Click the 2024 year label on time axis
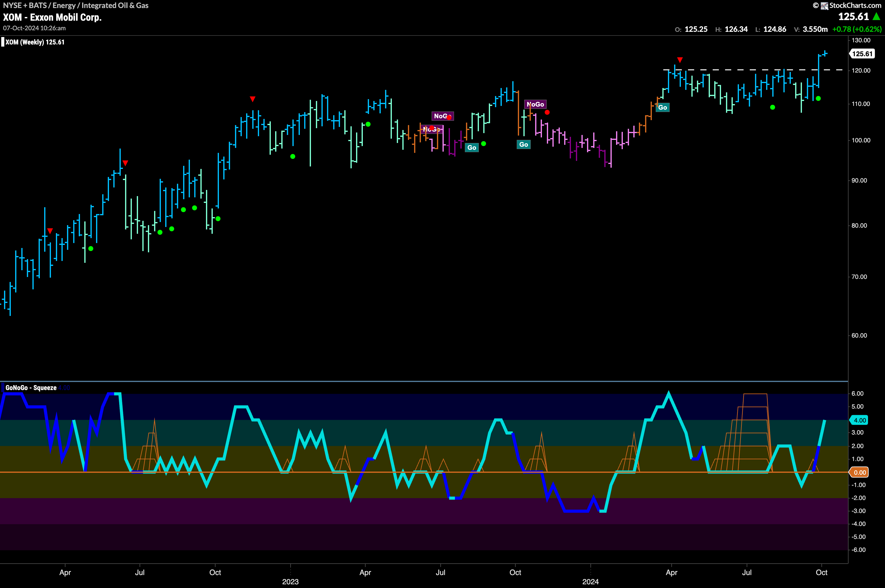The width and height of the screenshot is (885, 588). click(590, 582)
